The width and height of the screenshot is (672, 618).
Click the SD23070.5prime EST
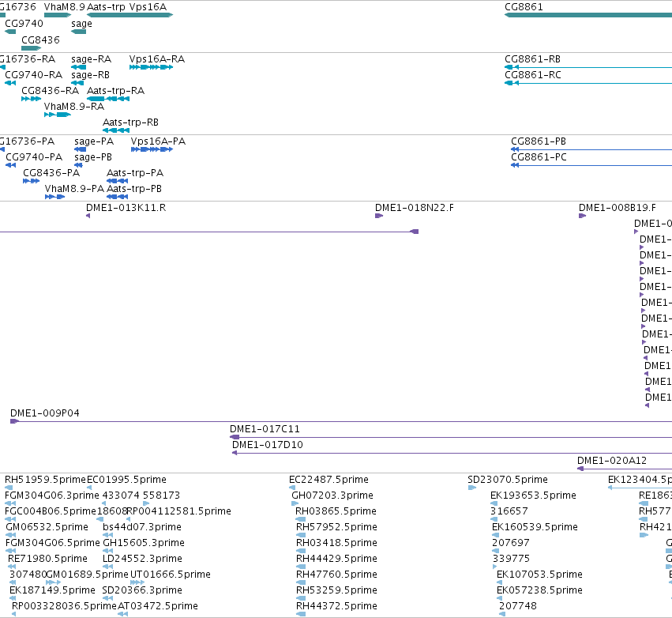pyautogui.click(x=472, y=488)
